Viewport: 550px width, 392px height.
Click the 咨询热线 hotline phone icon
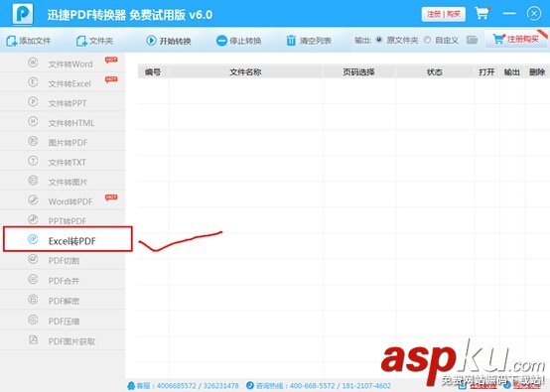(x=250, y=385)
